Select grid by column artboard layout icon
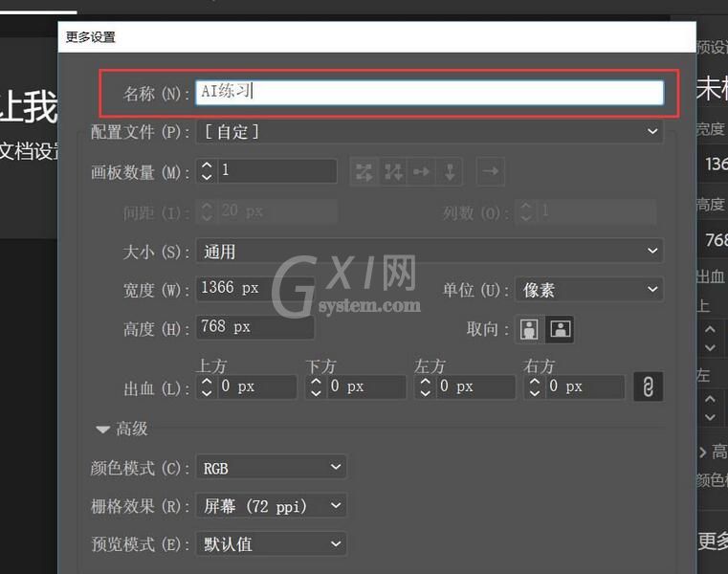 click(393, 172)
